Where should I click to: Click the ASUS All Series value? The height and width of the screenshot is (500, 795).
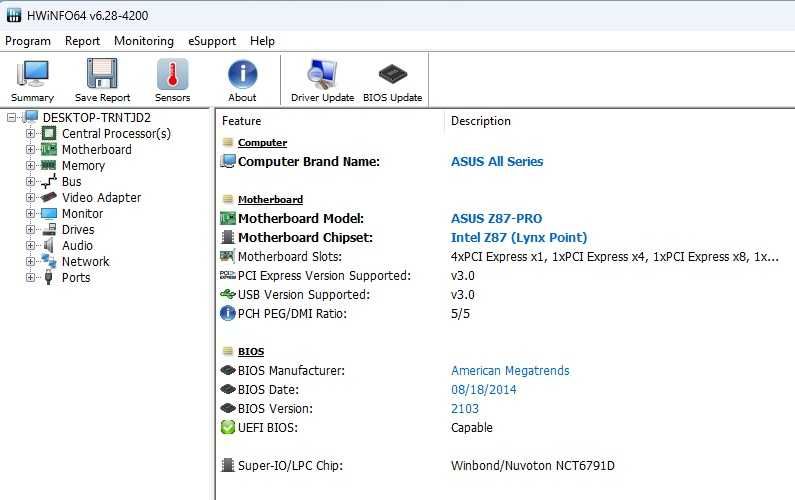click(497, 161)
